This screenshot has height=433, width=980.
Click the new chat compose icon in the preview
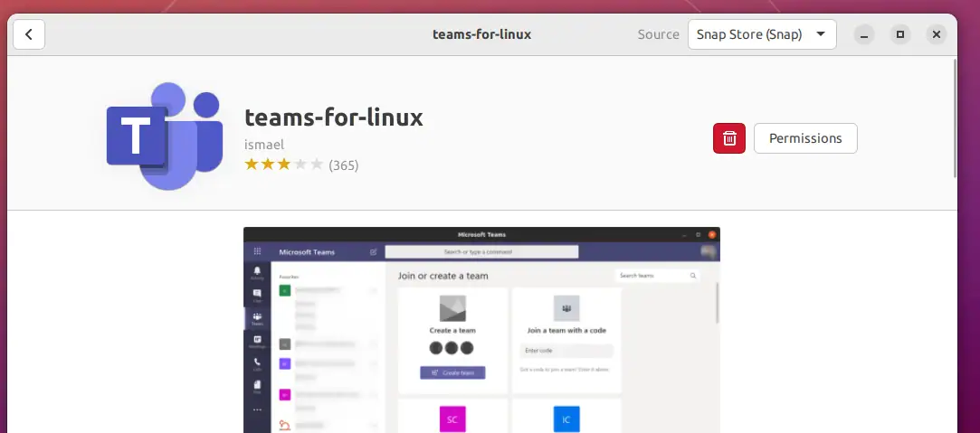pos(373,251)
